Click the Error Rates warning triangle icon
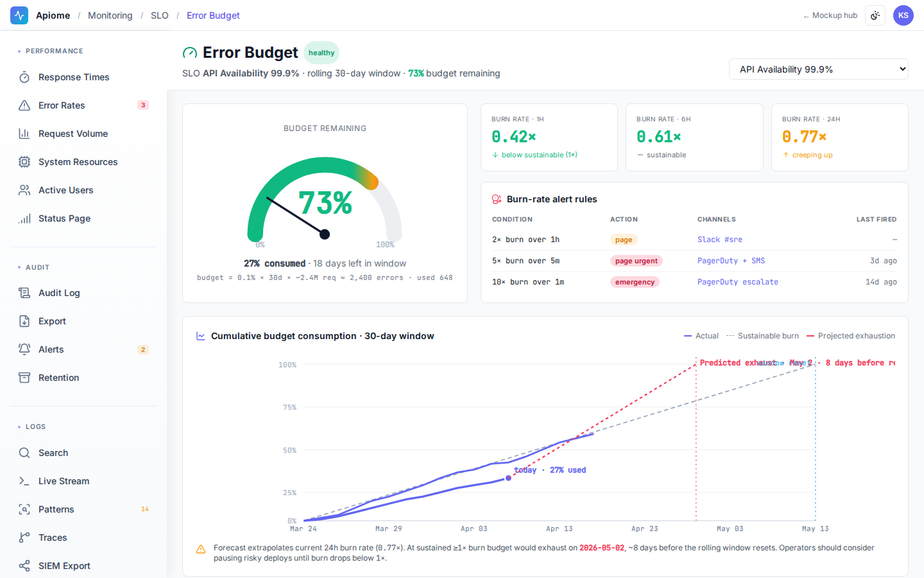The height and width of the screenshot is (578, 924). [24, 105]
